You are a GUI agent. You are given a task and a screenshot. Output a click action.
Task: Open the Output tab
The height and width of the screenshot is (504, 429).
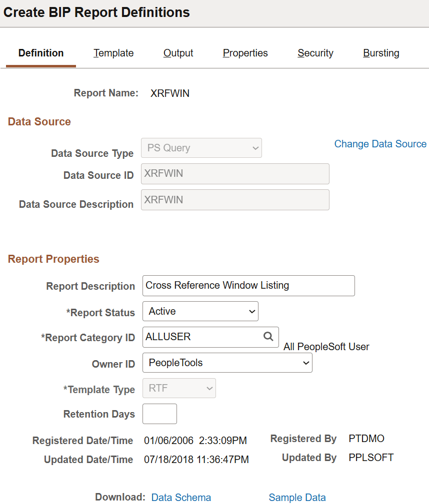pyautogui.click(x=178, y=53)
